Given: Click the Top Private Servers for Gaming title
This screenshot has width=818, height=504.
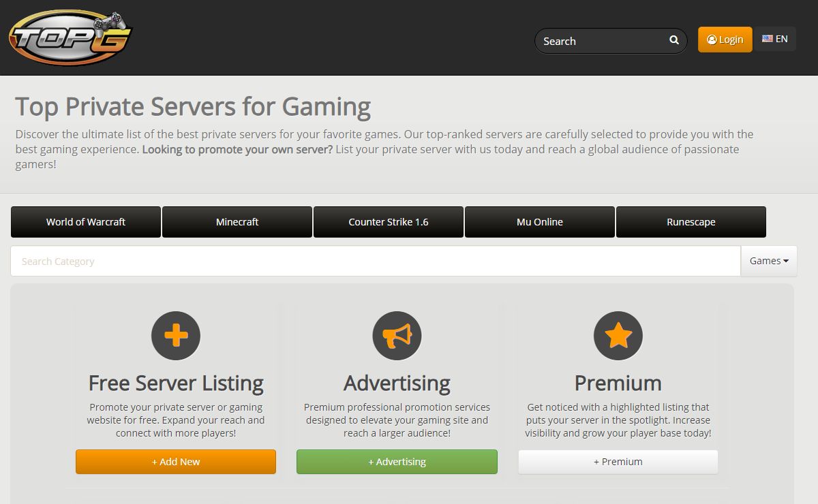Looking at the screenshot, I should pyautogui.click(x=193, y=107).
